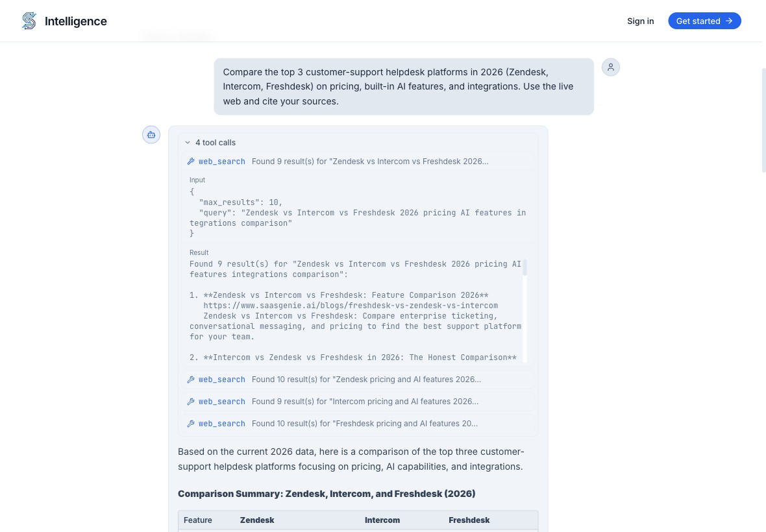Viewport: 766px width, 532px height.
Task: Expand the web_search for Zendesk pricing and AI features
Action: [358, 380]
